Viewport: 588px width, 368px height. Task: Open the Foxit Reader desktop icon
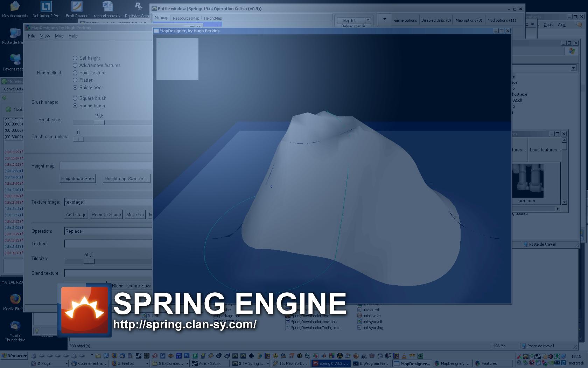(x=77, y=7)
